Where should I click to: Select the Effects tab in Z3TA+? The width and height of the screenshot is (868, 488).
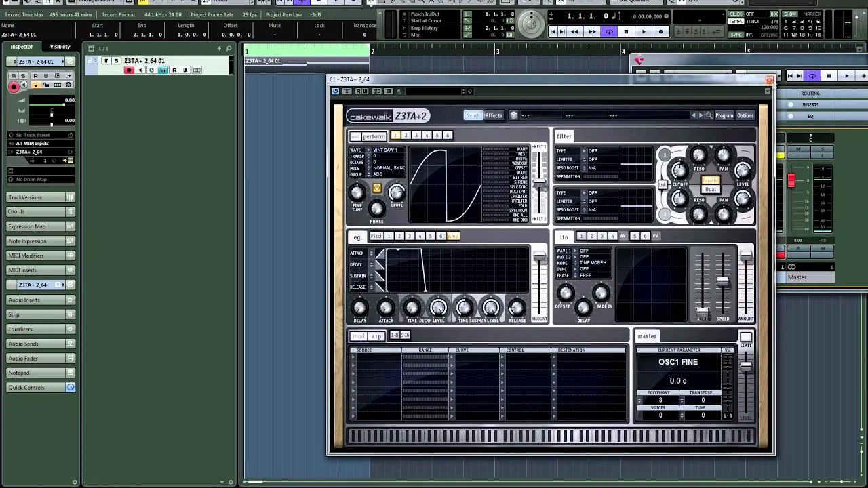(494, 115)
